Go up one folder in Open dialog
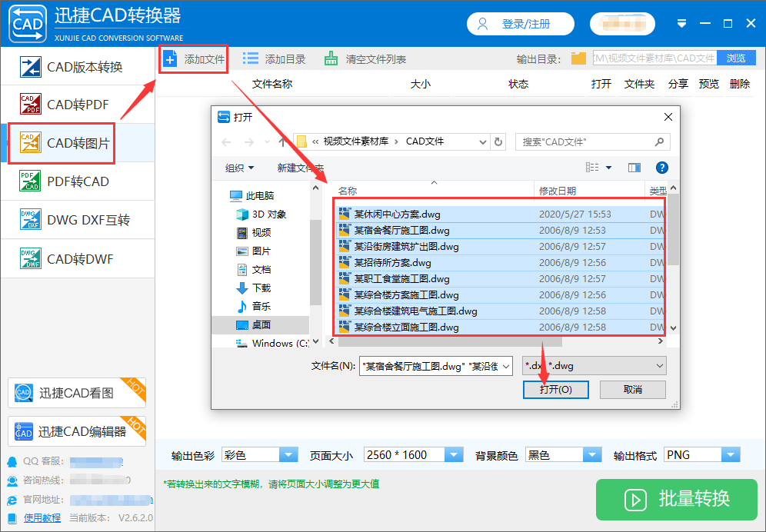Viewport: 766px width, 532px height. pyautogui.click(x=282, y=142)
